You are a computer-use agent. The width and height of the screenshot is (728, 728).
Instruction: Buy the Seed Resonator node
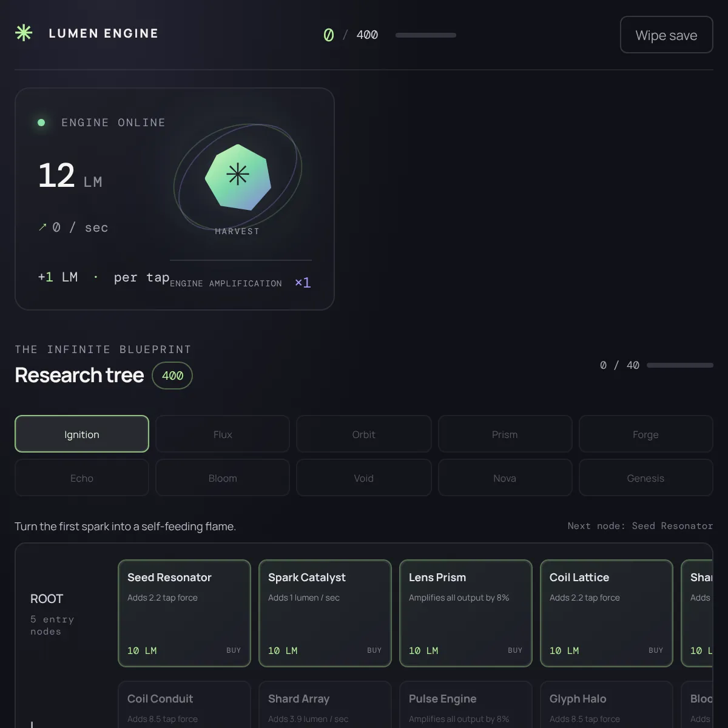pos(184,613)
